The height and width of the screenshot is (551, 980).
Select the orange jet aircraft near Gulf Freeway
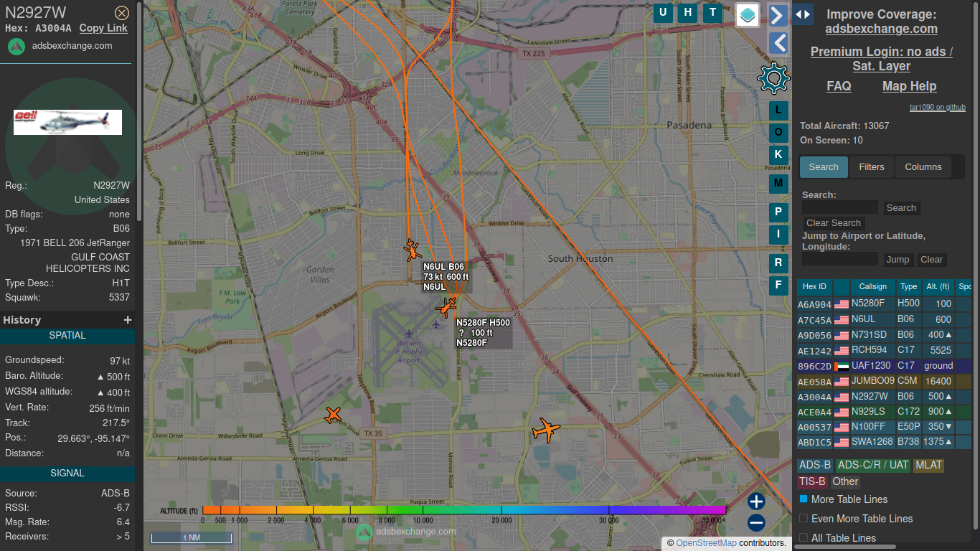coord(547,430)
